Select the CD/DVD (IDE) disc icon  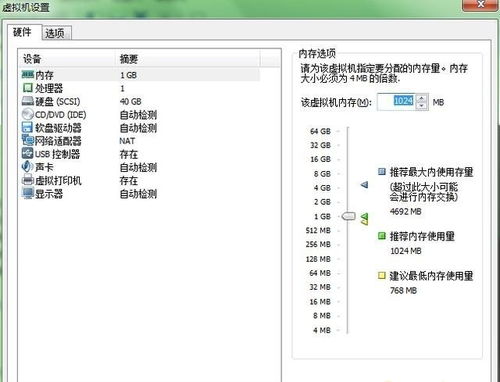tap(28, 114)
